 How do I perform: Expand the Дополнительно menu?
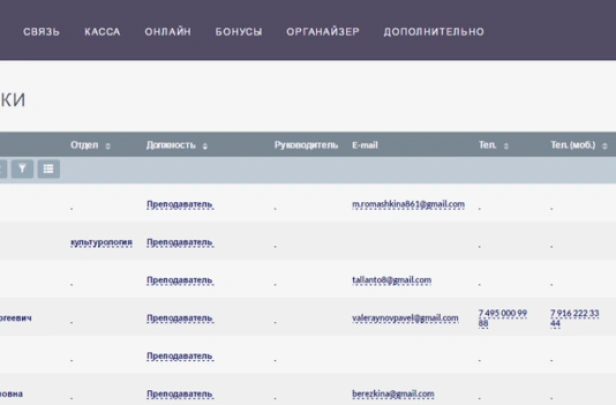coord(433,32)
